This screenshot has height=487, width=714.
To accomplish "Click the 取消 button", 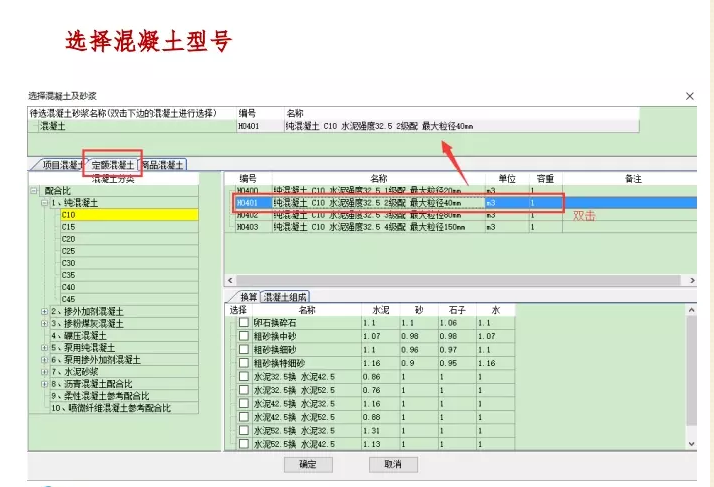I will (x=385, y=464).
